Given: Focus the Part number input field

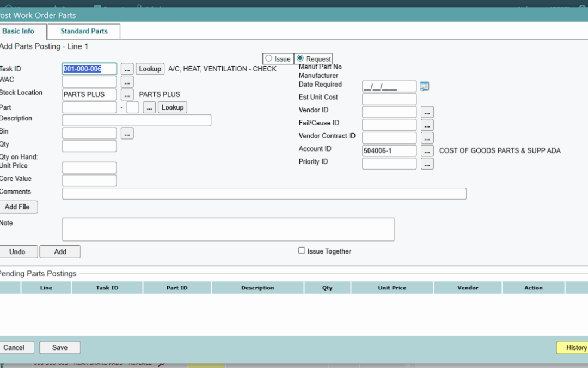Looking at the screenshot, I should (x=89, y=108).
